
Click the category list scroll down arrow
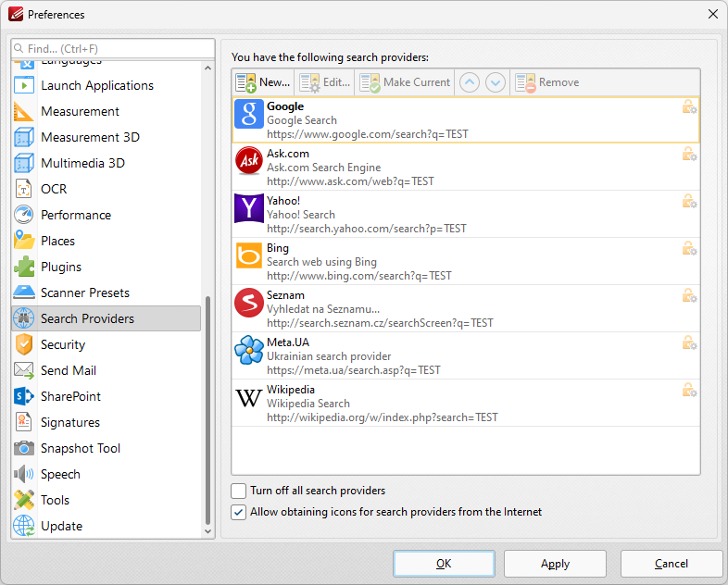point(207,531)
